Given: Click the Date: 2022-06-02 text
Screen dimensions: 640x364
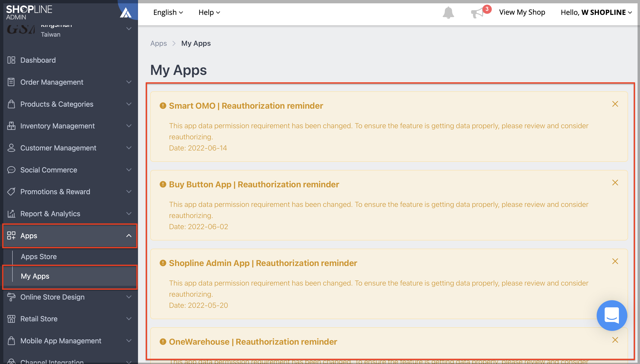Looking at the screenshot, I should click(198, 226).
